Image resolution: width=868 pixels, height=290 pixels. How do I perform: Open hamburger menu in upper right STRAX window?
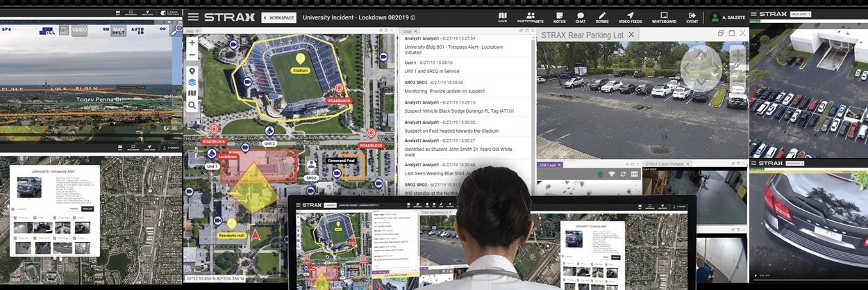point(755,14)
